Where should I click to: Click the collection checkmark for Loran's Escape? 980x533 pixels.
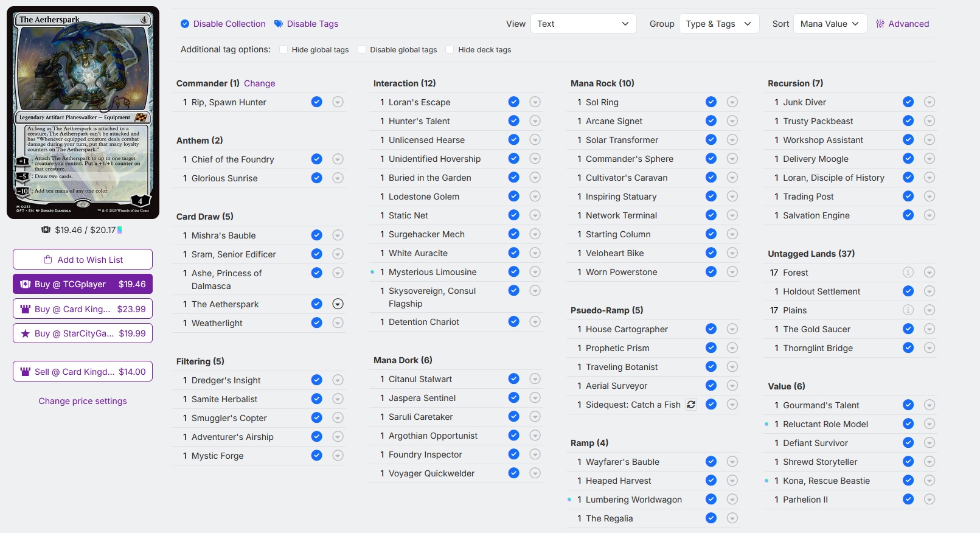514,102
